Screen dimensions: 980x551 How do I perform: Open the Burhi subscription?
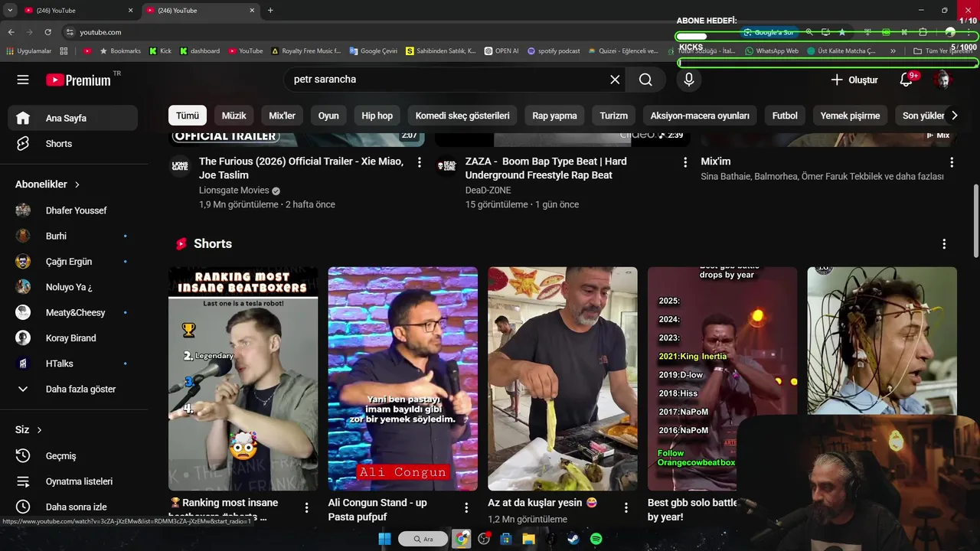pos(73,236)
